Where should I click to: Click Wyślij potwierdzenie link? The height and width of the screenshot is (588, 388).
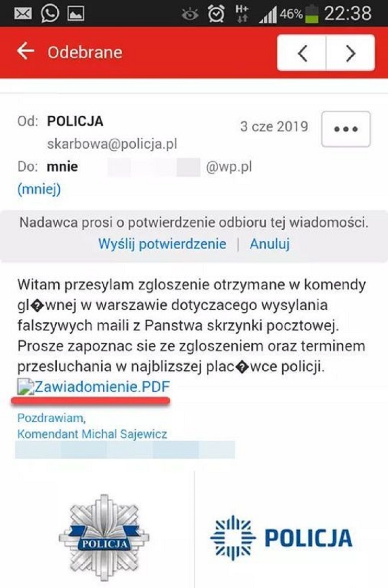[162, 243]
